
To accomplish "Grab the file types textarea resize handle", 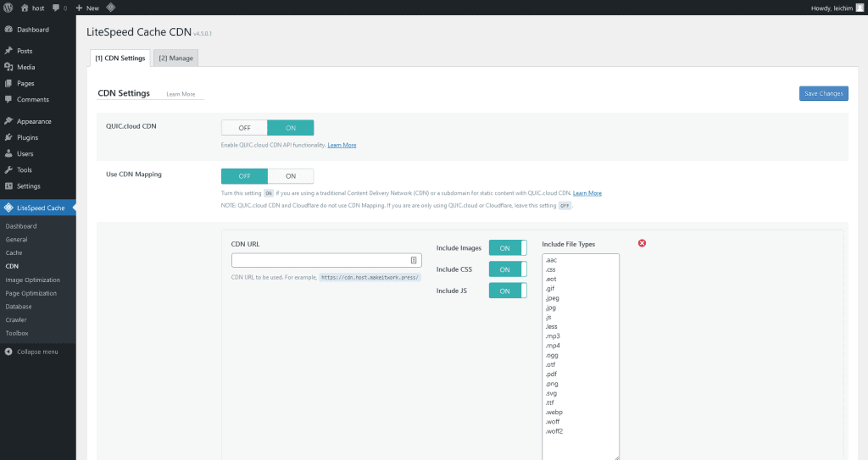I will [617, 457].
